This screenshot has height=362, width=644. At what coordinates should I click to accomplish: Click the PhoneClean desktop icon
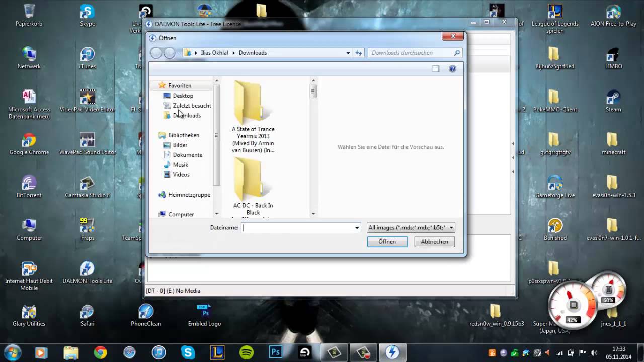pos(146,316)
